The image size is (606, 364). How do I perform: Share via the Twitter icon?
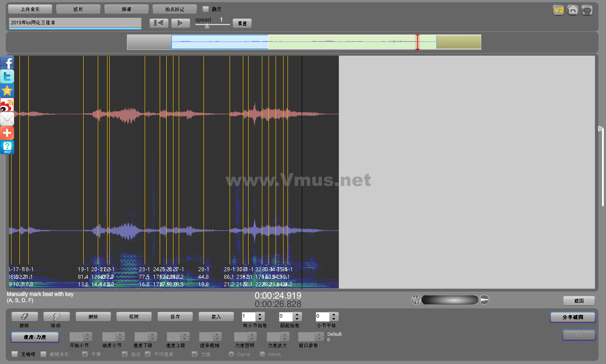pos(7,76)
